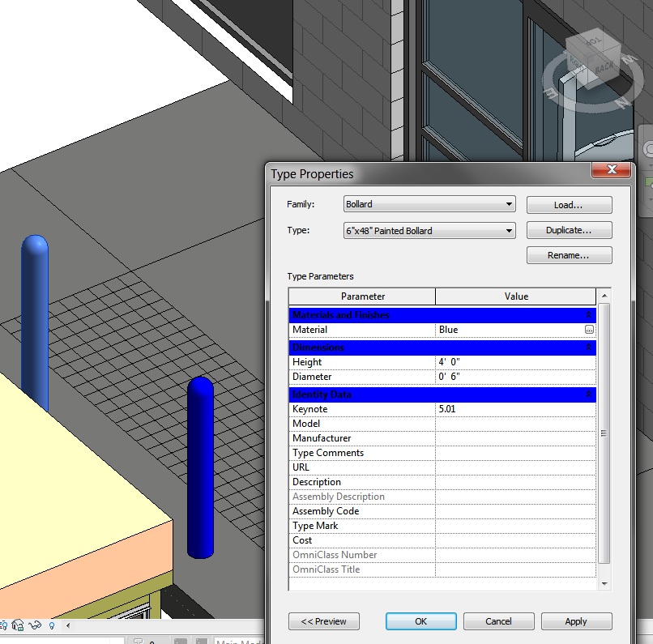This screenshot has width=653, height=644.
Task: Select the Assembly Description parameter label
Action: pyautogui.click(x=338, y=497)
